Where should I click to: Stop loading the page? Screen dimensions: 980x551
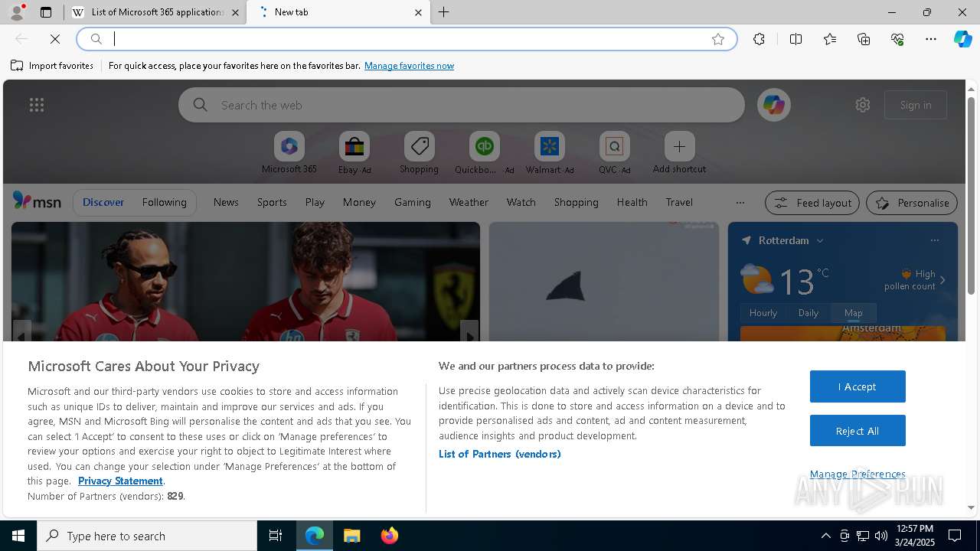55,39
